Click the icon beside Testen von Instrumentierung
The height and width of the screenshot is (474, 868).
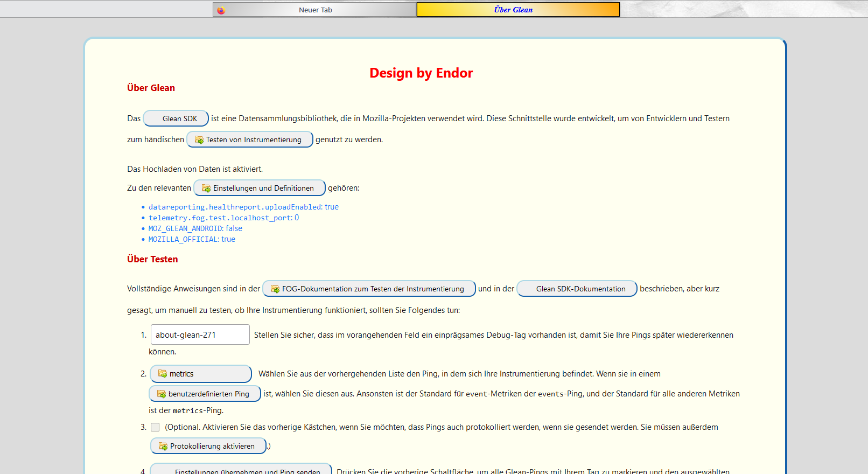coord(199,140)
